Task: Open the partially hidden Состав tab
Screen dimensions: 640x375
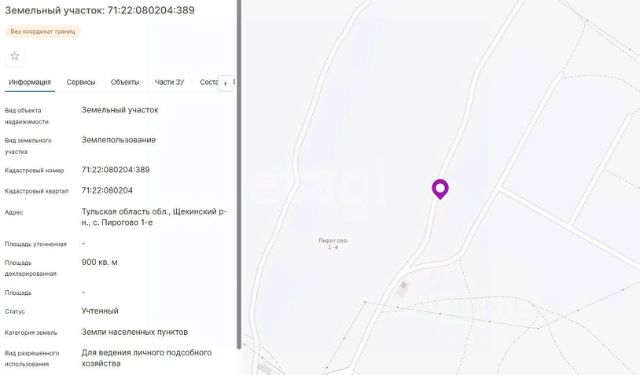Action: click(209, 82)
